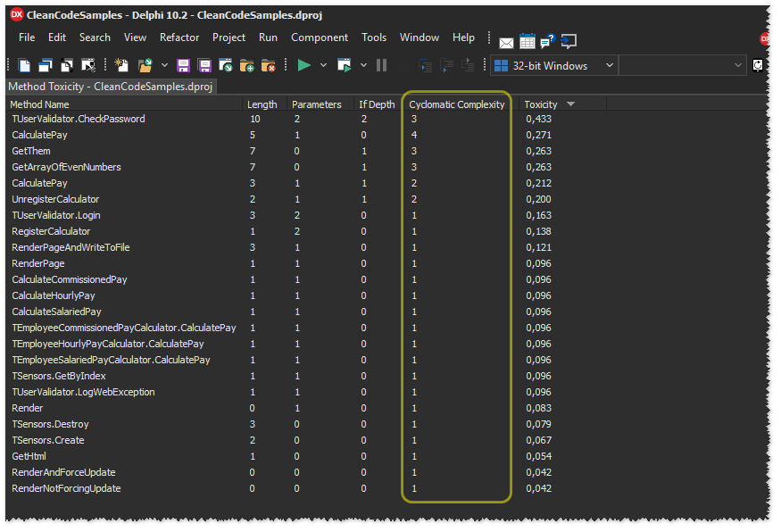
Task: Sort by the Method Name column header
Action: coord(125,104)
